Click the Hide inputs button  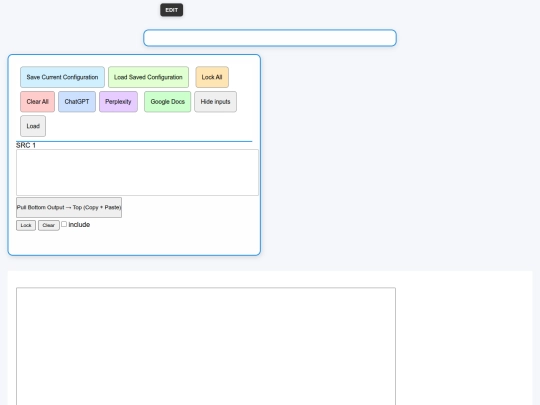pyautogui.click(x=216, y=102)
